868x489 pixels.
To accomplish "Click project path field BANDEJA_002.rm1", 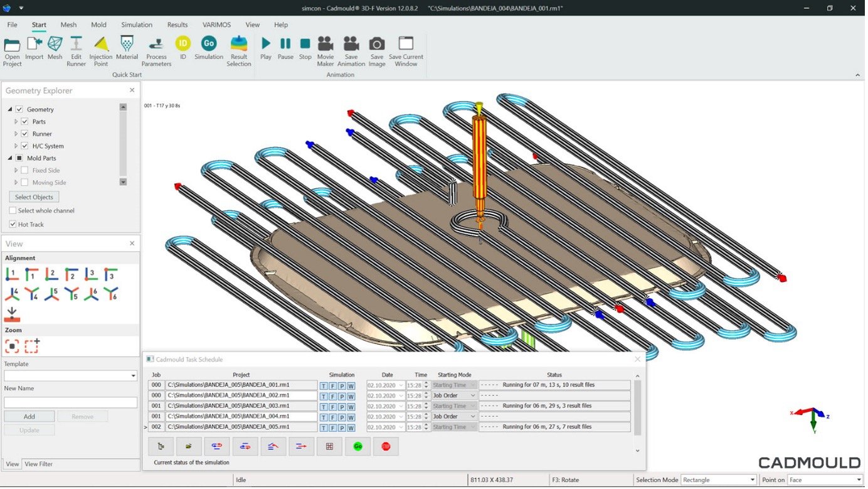I will [241, 397].
